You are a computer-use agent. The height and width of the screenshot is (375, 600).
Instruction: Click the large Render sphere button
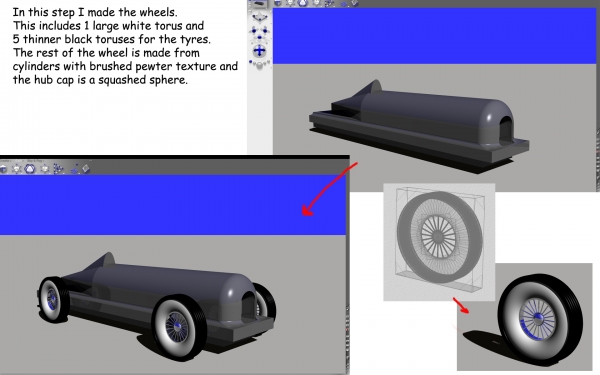click(259, 65)
